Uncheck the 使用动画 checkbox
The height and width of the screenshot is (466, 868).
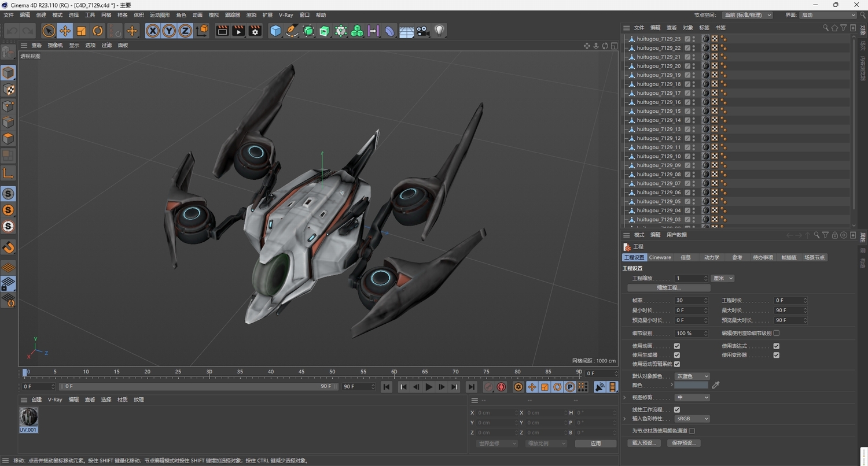(x=677, y=346)
